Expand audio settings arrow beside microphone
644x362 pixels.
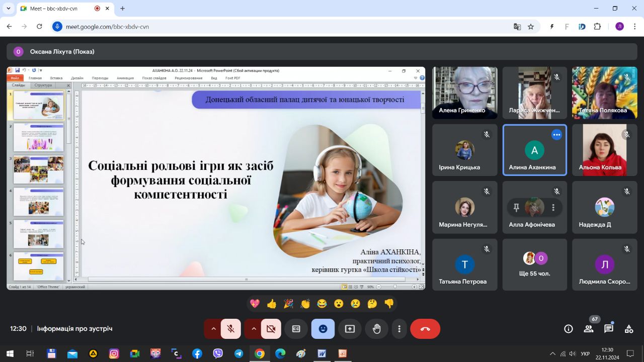[x=213, y=329]
